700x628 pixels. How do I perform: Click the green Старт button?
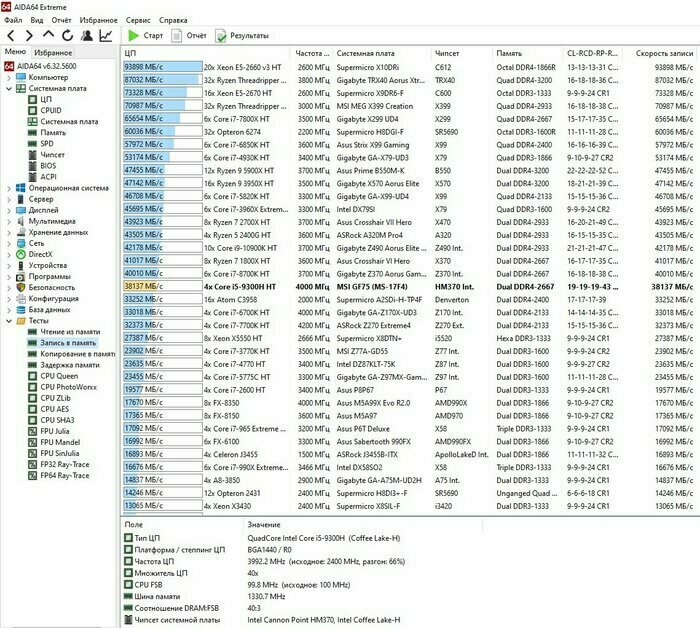tap(145, 35)
